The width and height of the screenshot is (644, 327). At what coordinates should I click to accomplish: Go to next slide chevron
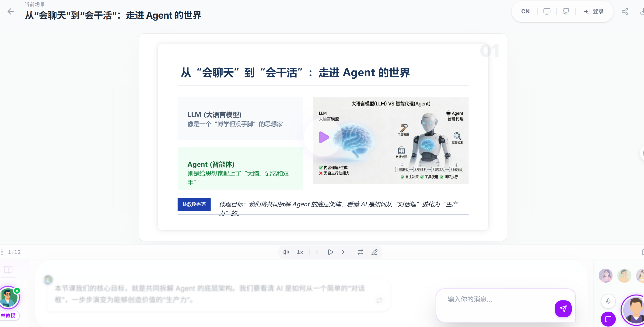tap(343, 252)
